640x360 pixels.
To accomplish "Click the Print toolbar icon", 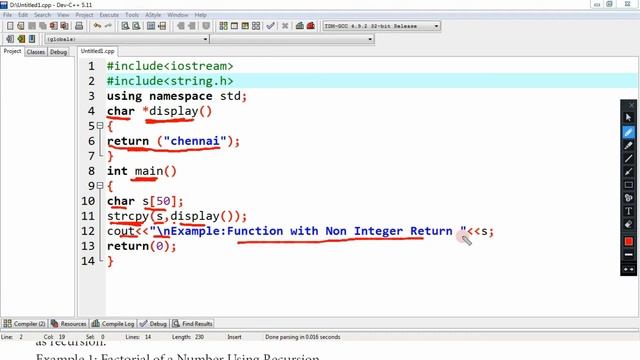I will click(x=79, y=26).
